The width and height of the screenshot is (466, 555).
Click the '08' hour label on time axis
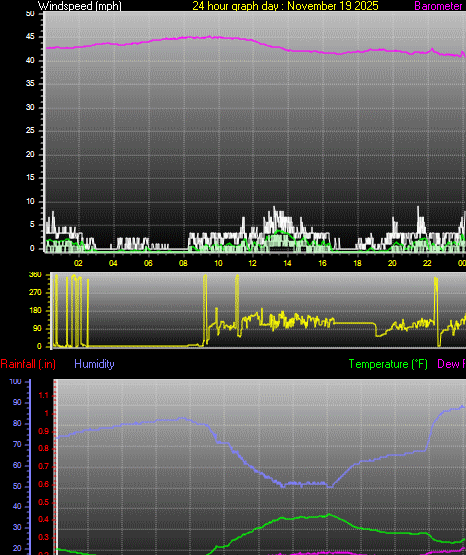(183, 263)
